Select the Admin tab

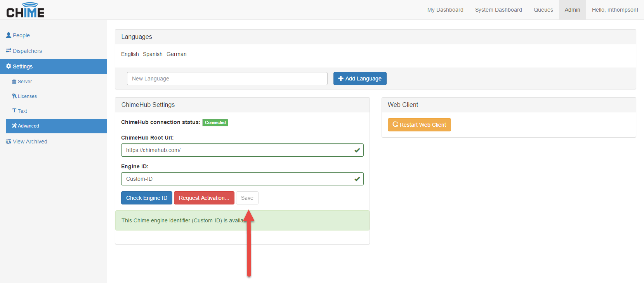pos(573,10)
